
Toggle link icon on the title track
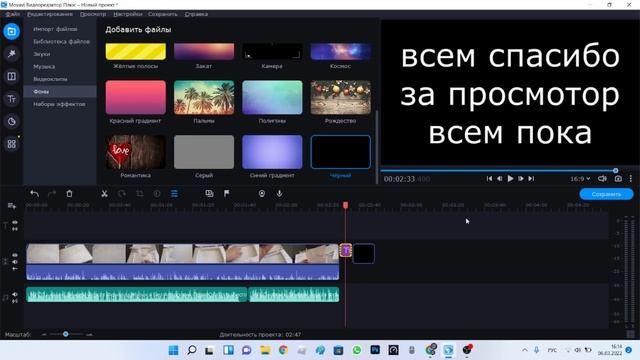pos(15,229)
